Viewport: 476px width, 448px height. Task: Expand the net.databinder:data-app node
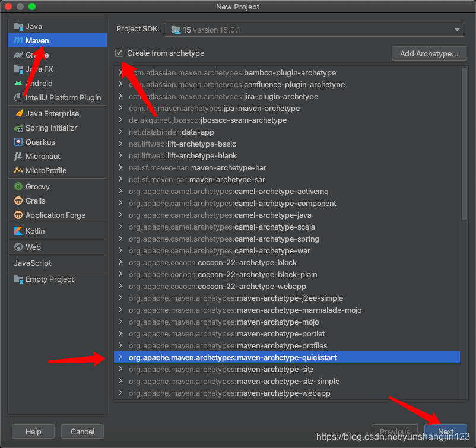point(121,132)
